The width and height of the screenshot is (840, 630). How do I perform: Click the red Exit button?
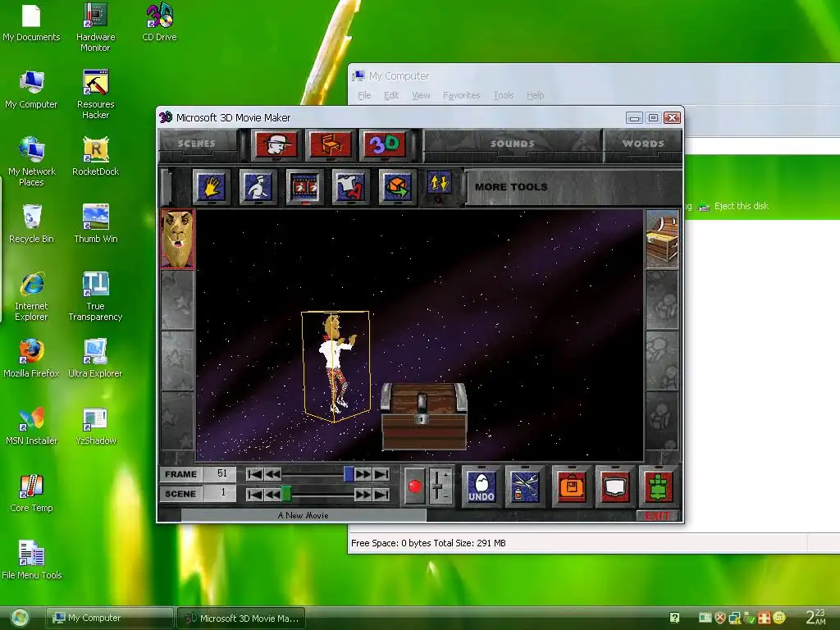[x=657, y=516]
